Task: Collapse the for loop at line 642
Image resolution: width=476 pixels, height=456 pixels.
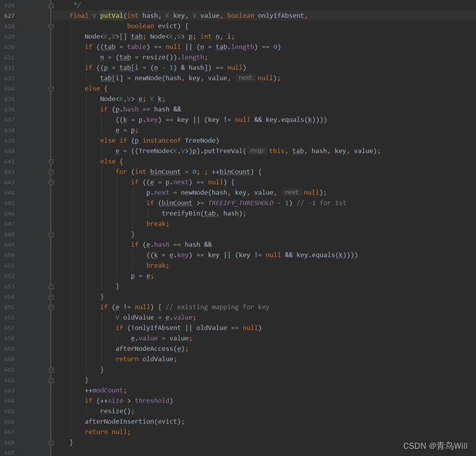Action: 51,172
